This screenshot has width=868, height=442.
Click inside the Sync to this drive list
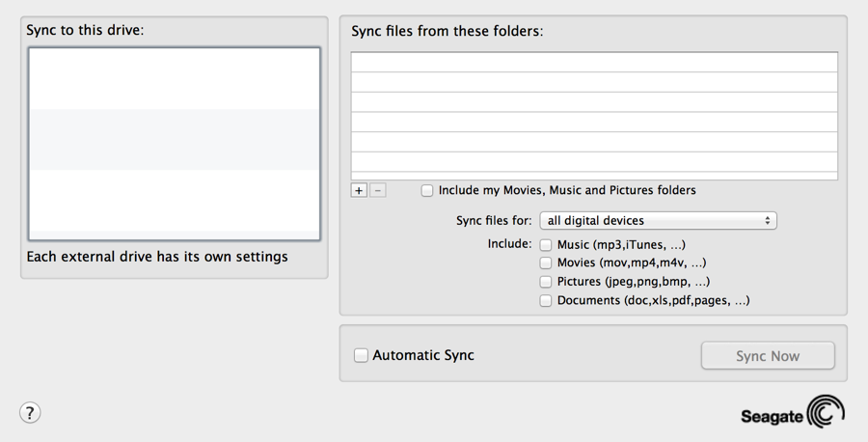coord(175,144)
